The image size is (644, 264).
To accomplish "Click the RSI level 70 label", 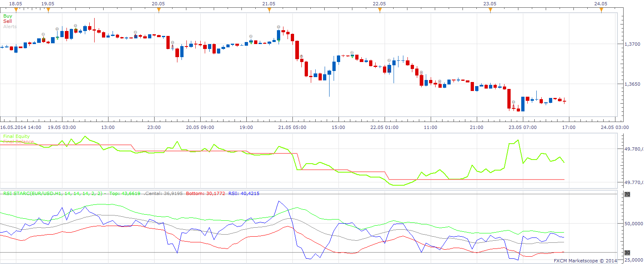I will (x=627, y=194).
